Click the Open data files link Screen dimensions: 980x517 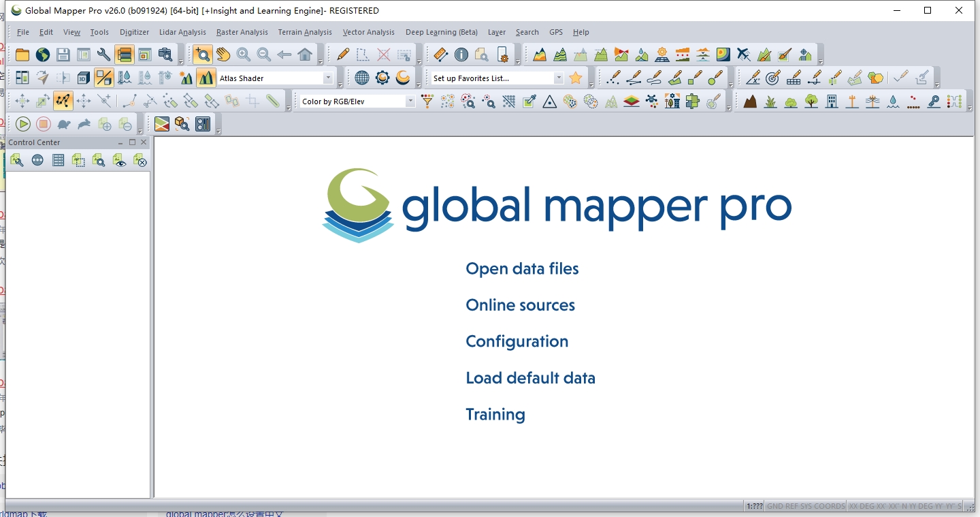521,268
